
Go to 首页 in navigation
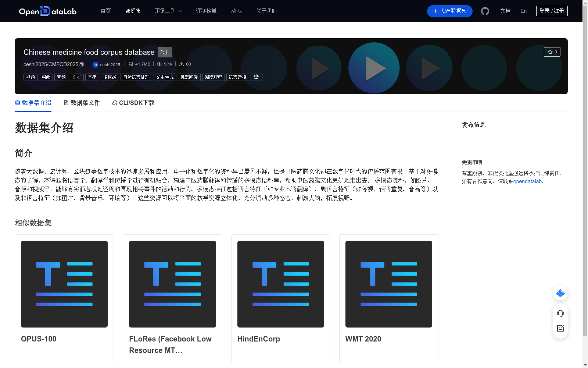(x=106, y=11)
